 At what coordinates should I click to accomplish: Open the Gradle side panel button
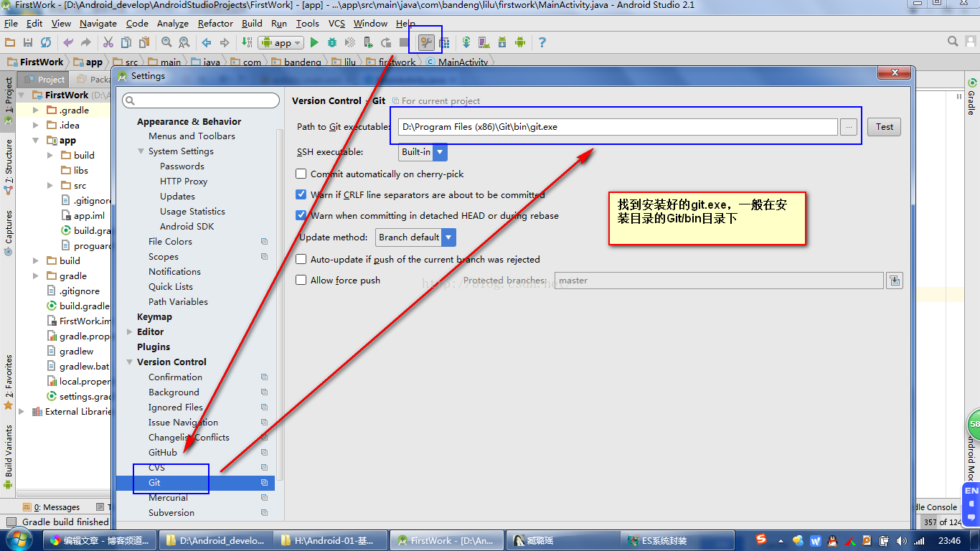pyautogui.click(x=971, y=97)
